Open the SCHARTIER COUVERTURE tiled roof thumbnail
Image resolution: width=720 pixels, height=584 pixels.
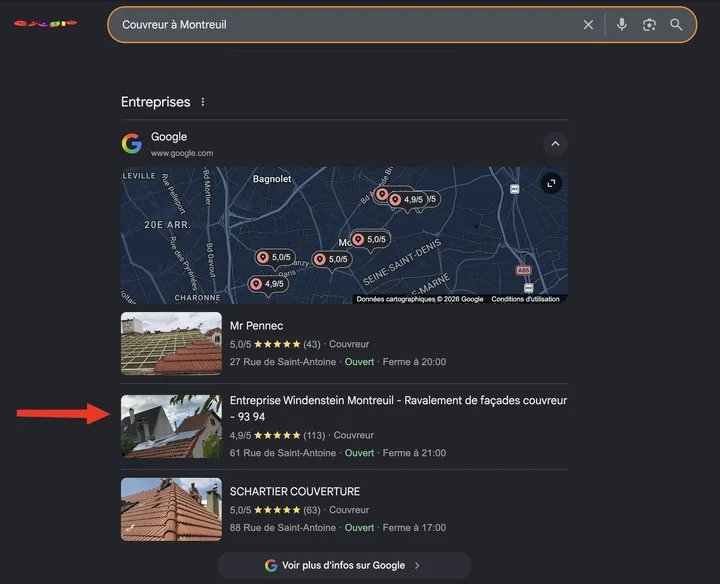[171, 509]
